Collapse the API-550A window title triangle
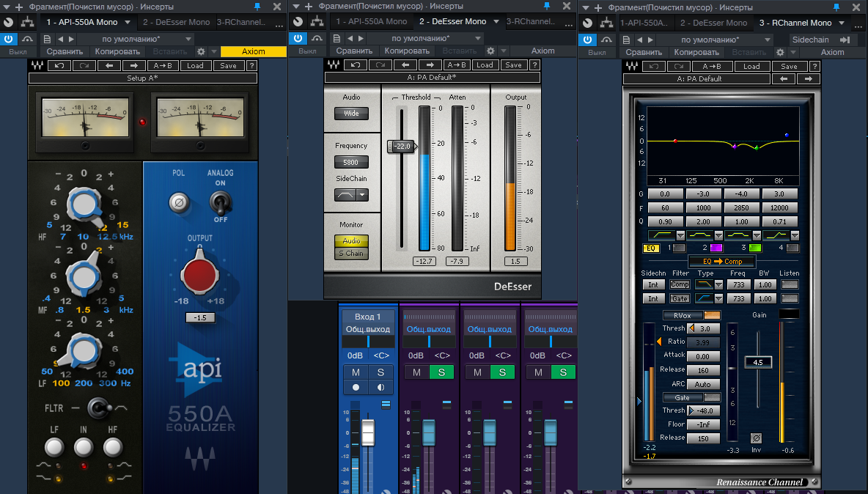Image resolution: width=868 pixels, height=494 pixels. pos(7,7)
